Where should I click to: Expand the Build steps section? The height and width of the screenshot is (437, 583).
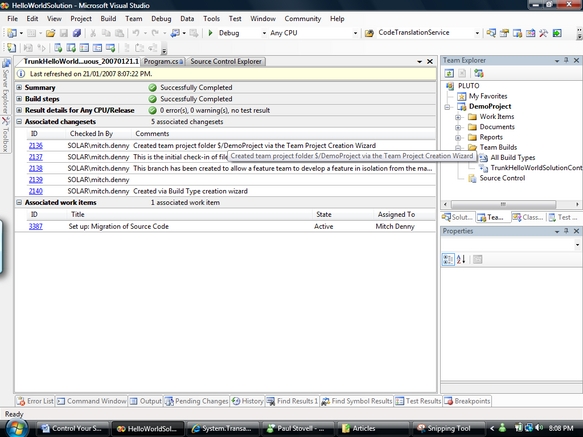[x=19, y=99]
